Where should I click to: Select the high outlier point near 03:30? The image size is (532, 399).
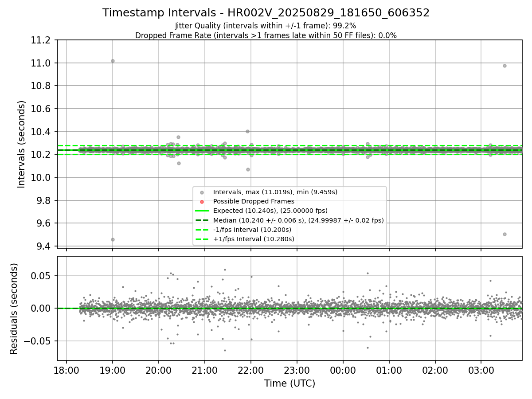point(505,66)
